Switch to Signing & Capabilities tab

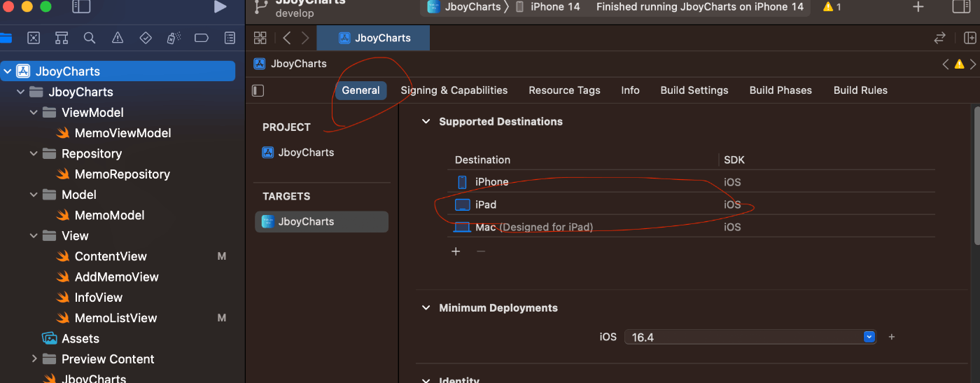tap(454, 90)
